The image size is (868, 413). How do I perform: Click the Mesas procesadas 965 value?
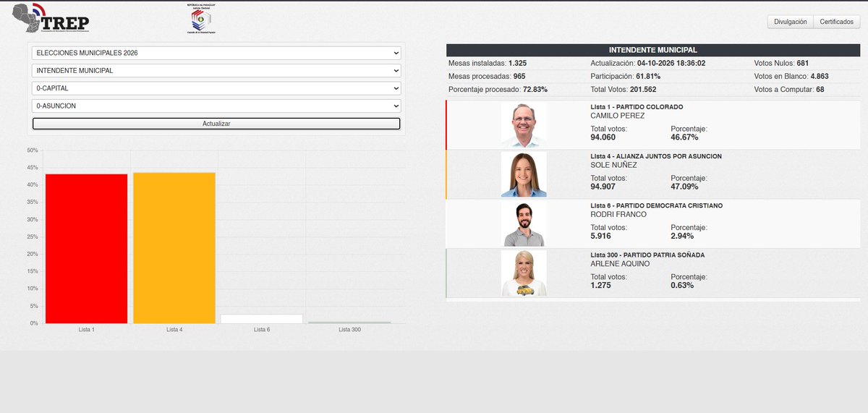coord(519,76)
